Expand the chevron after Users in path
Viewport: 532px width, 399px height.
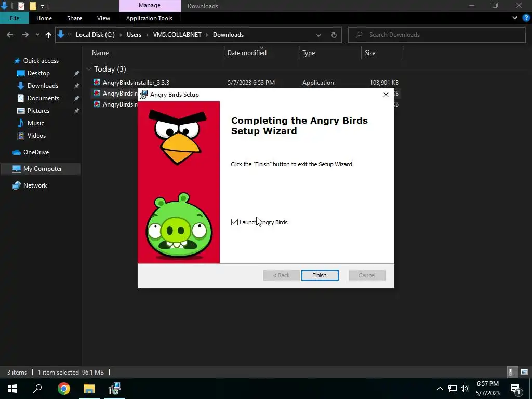click(147, 35)
